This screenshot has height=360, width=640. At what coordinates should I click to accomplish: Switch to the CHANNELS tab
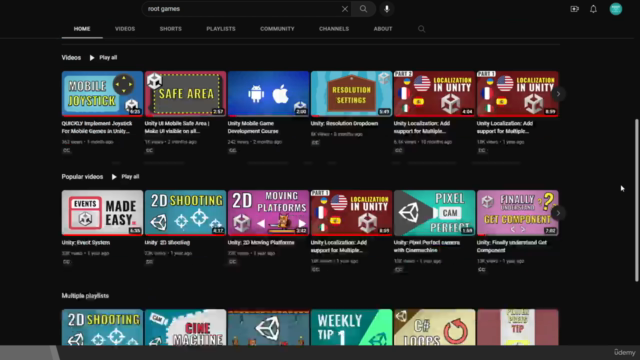[x=334, y=29]
